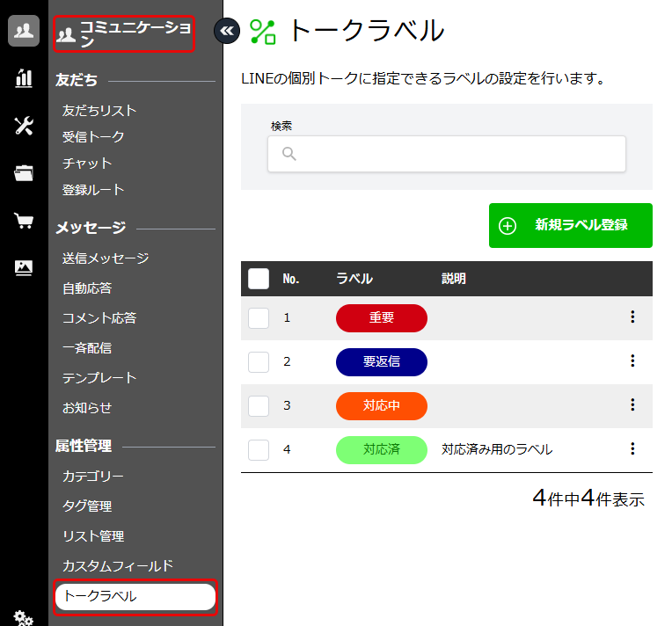Open the folder icon in left rail
The height and width of the screenshot is (626, 672).
[24, 173]
